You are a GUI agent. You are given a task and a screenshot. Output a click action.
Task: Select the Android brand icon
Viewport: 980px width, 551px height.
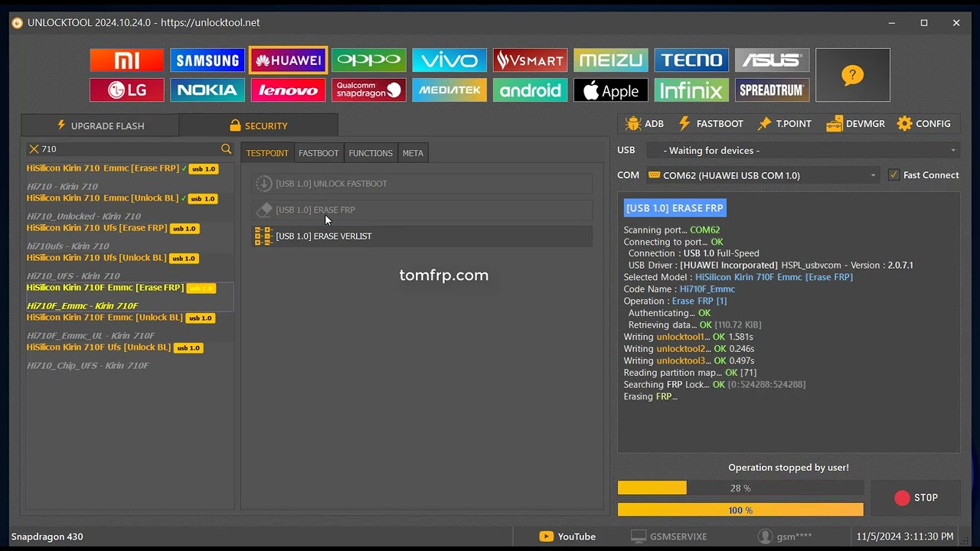531,90
